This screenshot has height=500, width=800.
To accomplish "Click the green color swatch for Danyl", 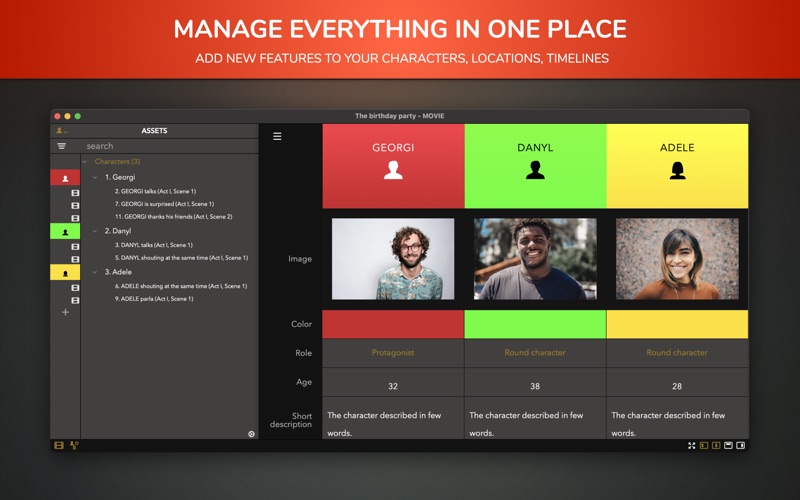I will 535,324.
